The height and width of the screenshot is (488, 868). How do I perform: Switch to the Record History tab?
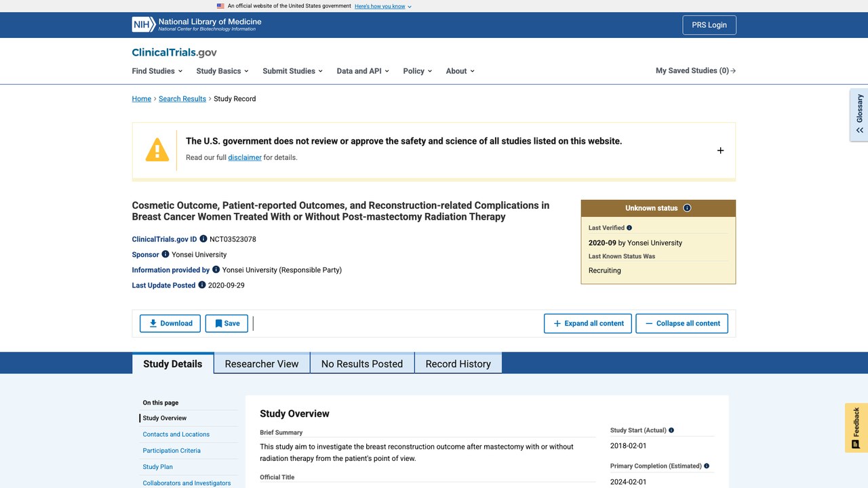(458, 363)
